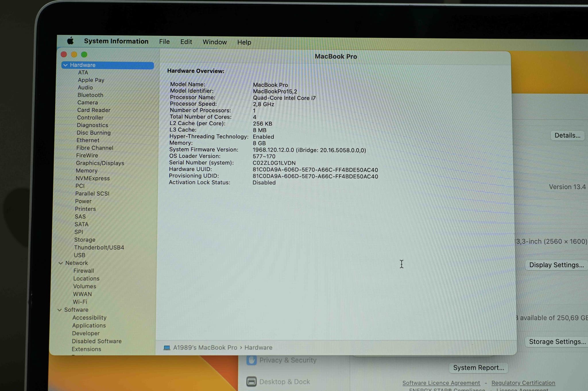Viewport: 588px width, 391px height.
Task: Select Apple Pay in the sidebar
Action: pyautogui.click(x=91, y=80)
